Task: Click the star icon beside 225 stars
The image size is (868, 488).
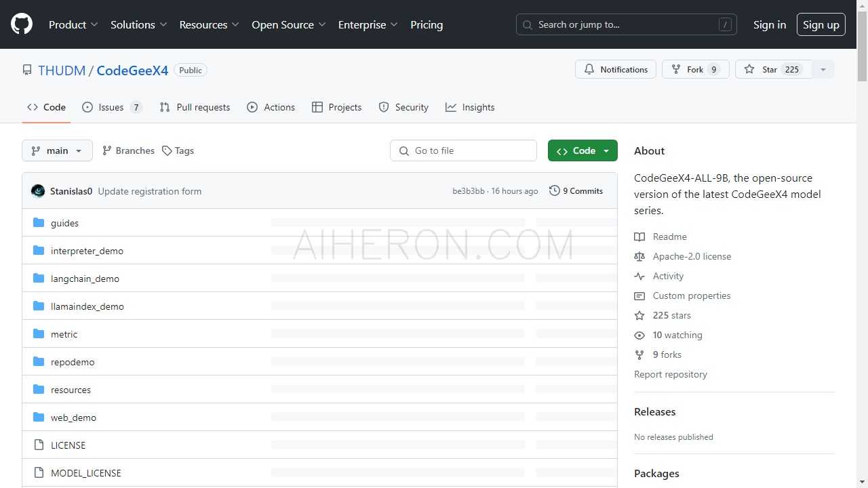Action: 639,315
